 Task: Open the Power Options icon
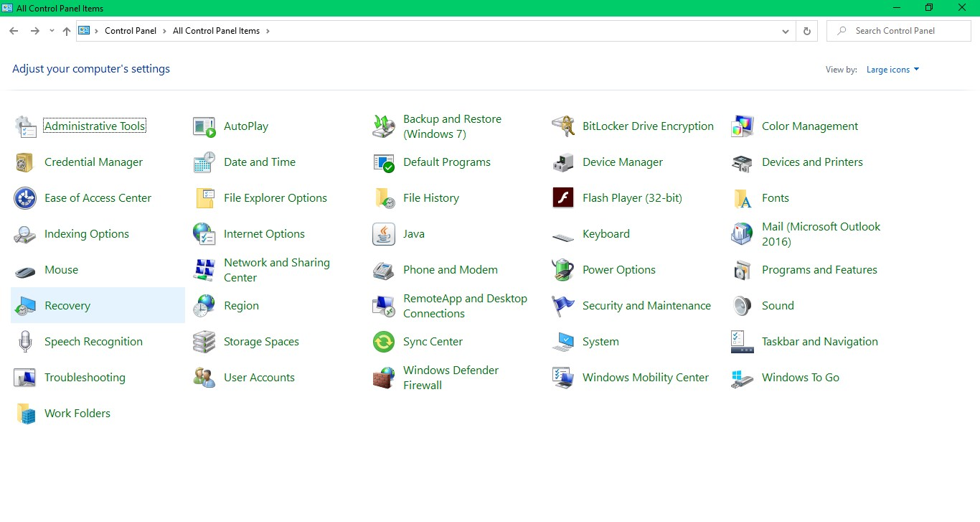pyautogui.click(x=563, y=270)
